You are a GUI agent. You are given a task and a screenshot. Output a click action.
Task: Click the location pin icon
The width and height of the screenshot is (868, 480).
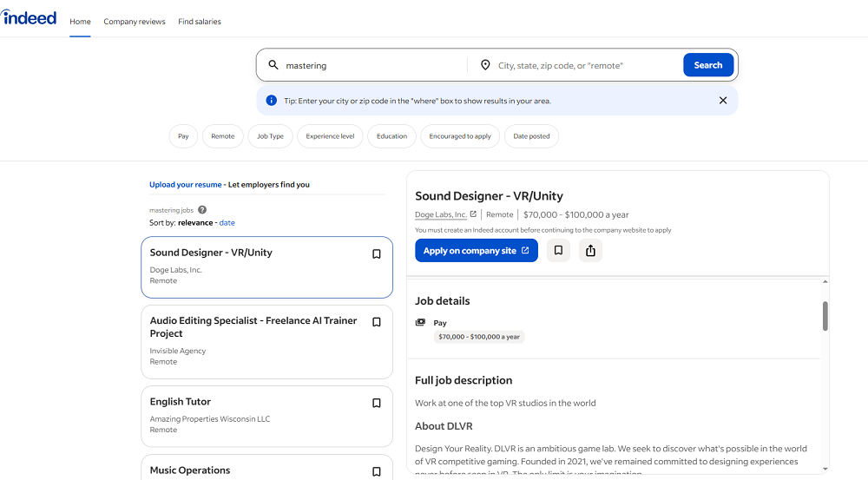(485, 65)
